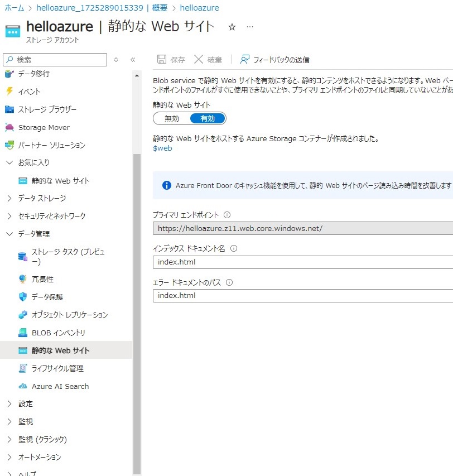Open helloazure_1725289015339 | 概要 breadcrumb
Viewport: 453px width, 476px height.
[102, 8]
